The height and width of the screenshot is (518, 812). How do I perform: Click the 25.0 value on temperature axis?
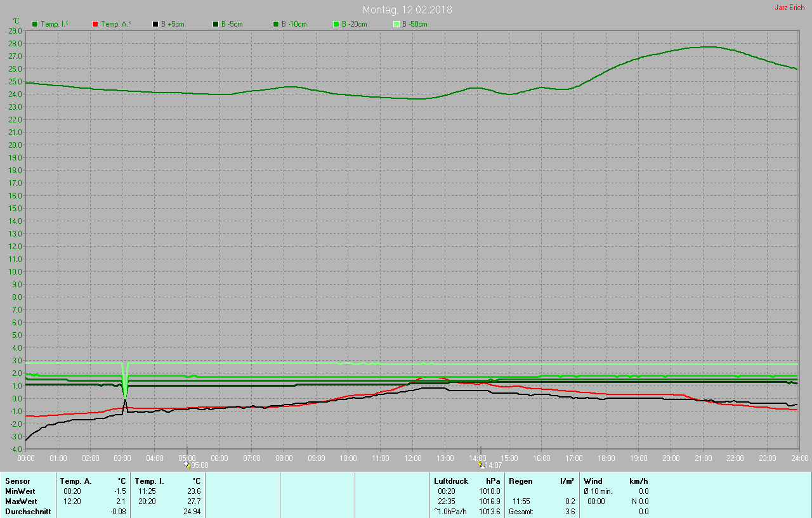click(15, 81)
